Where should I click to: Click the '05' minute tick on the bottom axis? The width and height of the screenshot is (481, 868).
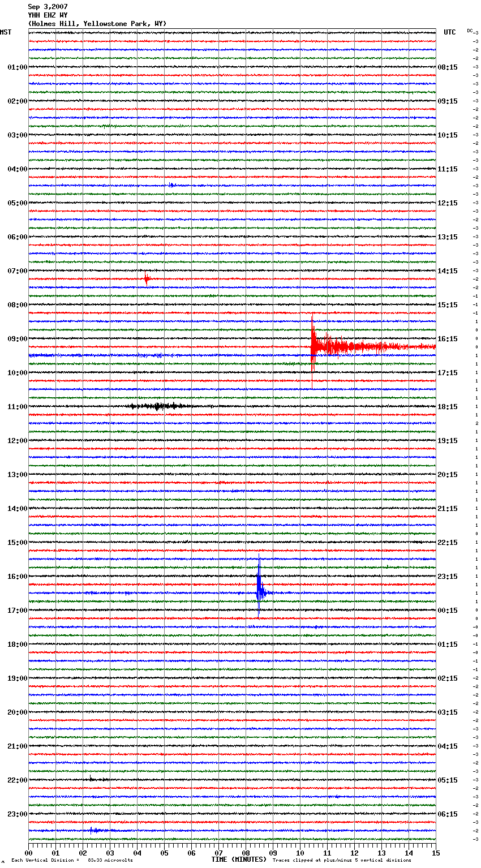coord(164,853)
